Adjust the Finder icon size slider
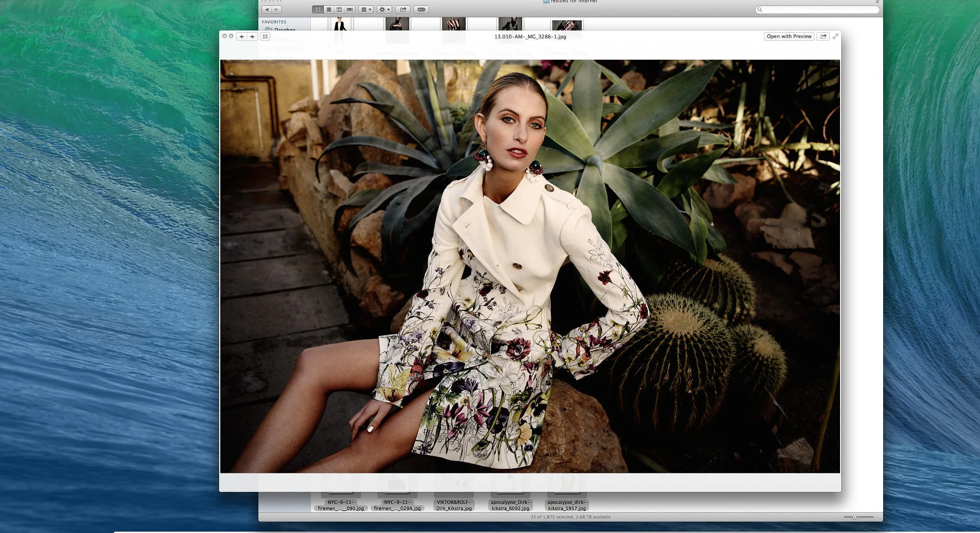This screenshot has height=533, width=980. click(855, 517)
